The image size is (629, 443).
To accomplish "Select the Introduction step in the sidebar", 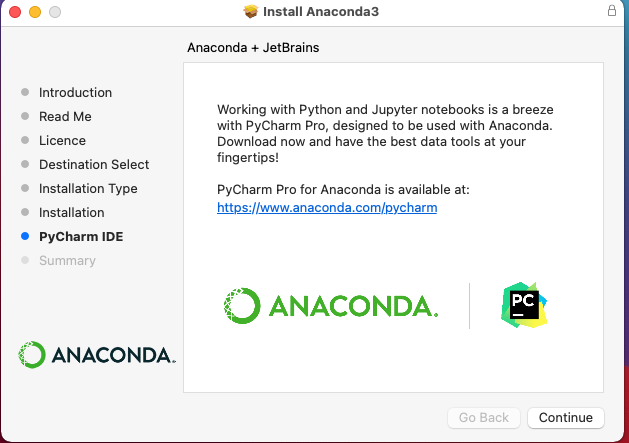I will [x=75, y=93].
